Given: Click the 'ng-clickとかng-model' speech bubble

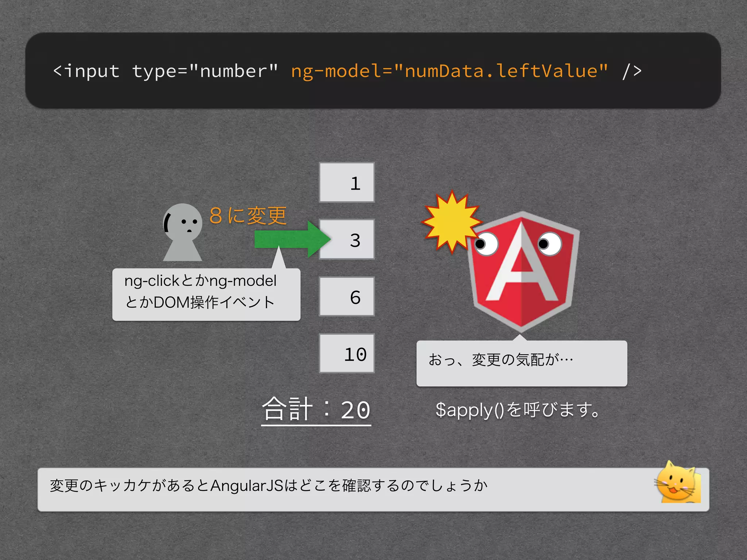Looking at the screenshot, I should (x=206, y=295).
